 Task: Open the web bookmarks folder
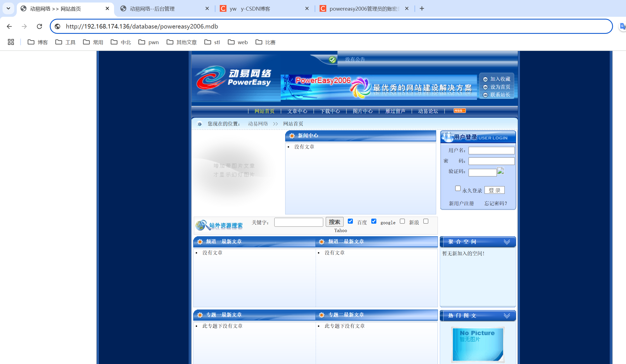pyautogui.click(x=238, y=42)
